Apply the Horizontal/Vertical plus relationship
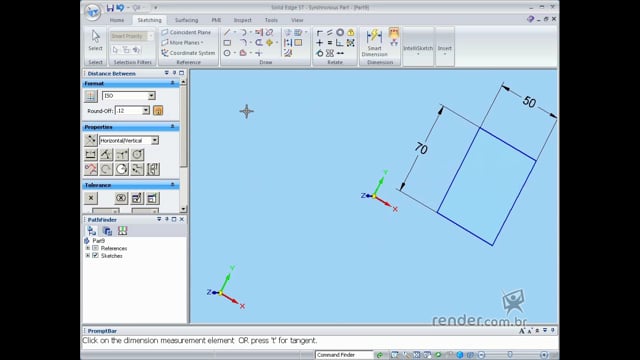Screen dimensions: 640x360 320,42
